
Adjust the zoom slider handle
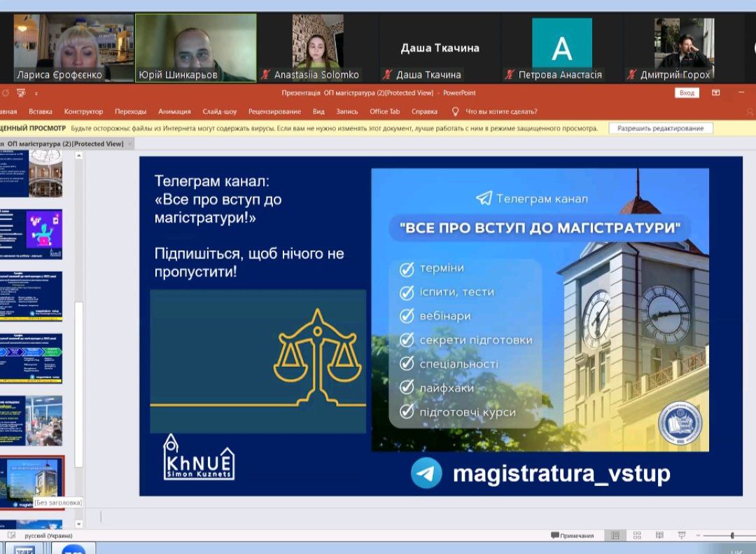(732, 536)
